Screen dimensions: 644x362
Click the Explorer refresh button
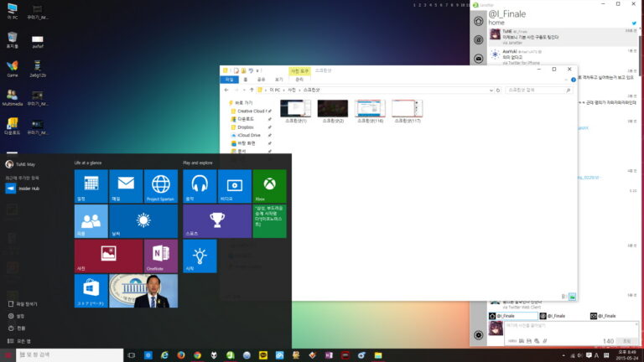pyautogui.click(x=498, y=90)
